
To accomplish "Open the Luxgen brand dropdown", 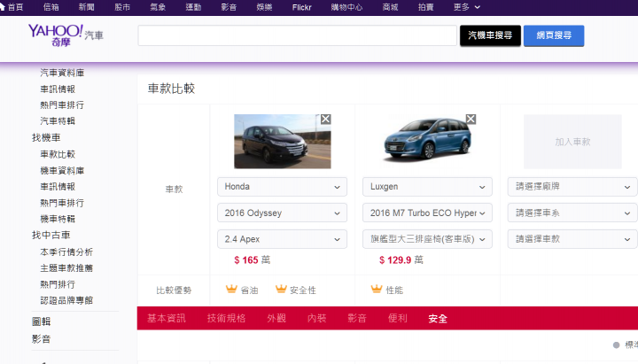I will 427,187.
